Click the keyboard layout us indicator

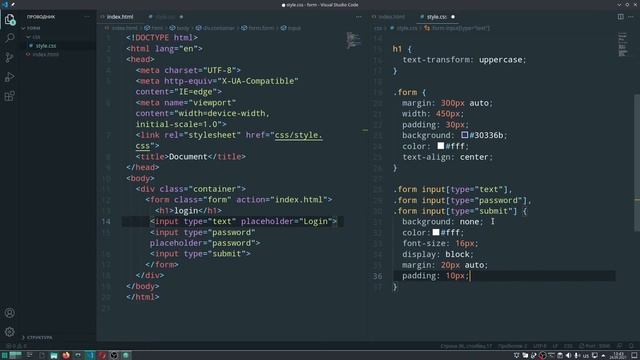[586, 356]
